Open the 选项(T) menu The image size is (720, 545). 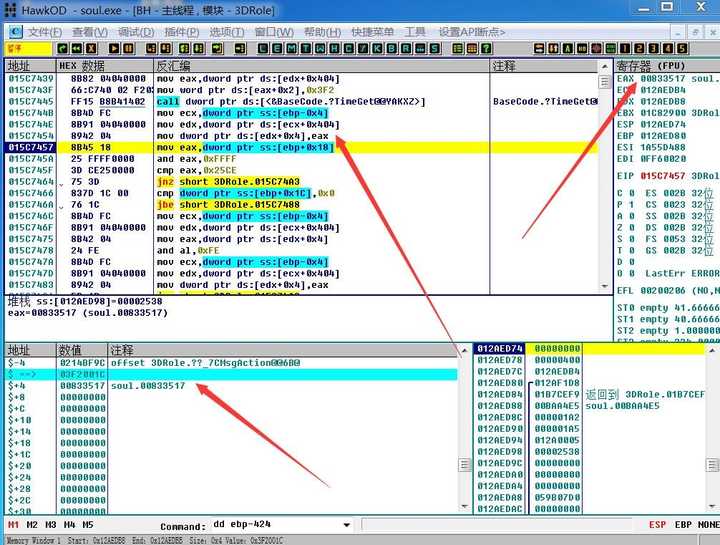pos(227,32)
